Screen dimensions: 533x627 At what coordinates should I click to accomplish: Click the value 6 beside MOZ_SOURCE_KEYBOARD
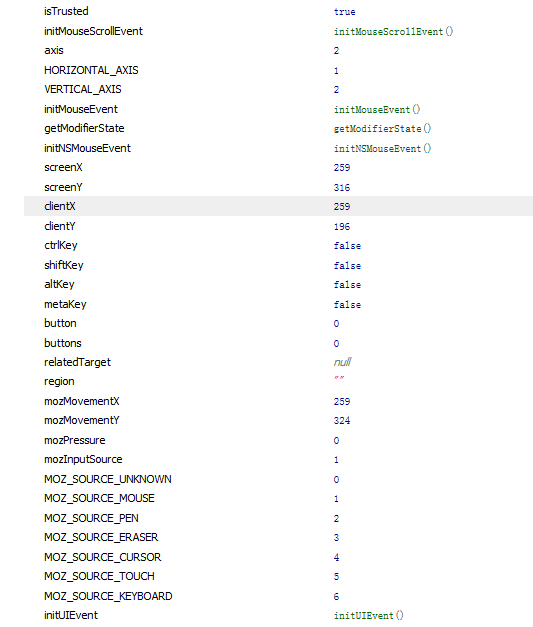(x=336, y=597)
